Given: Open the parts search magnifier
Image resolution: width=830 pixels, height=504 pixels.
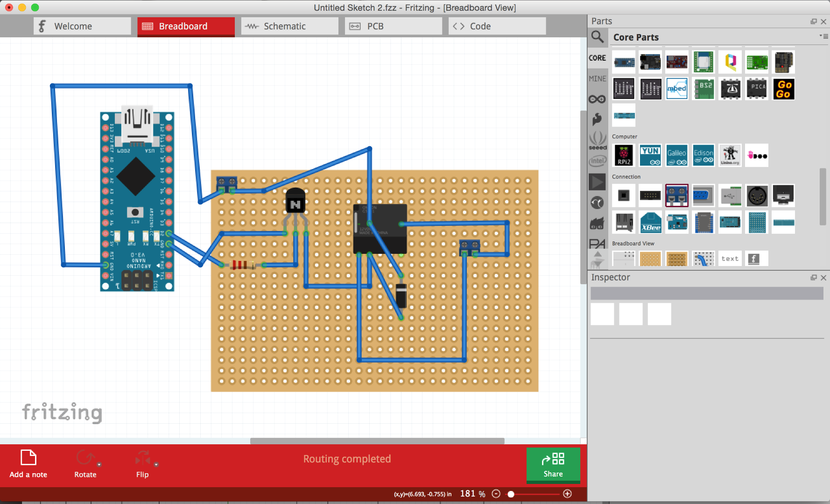Looking at the screenshot, I should [x=598, y=37].
